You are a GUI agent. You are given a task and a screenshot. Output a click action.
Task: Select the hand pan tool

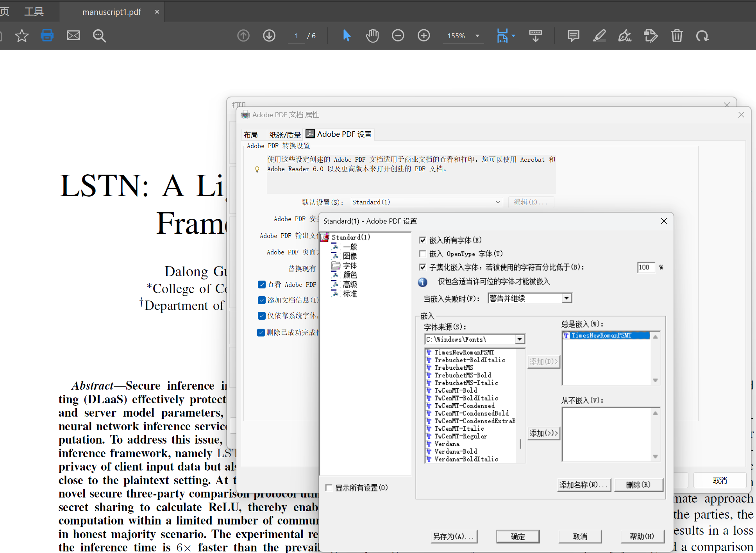click(372, 36)
